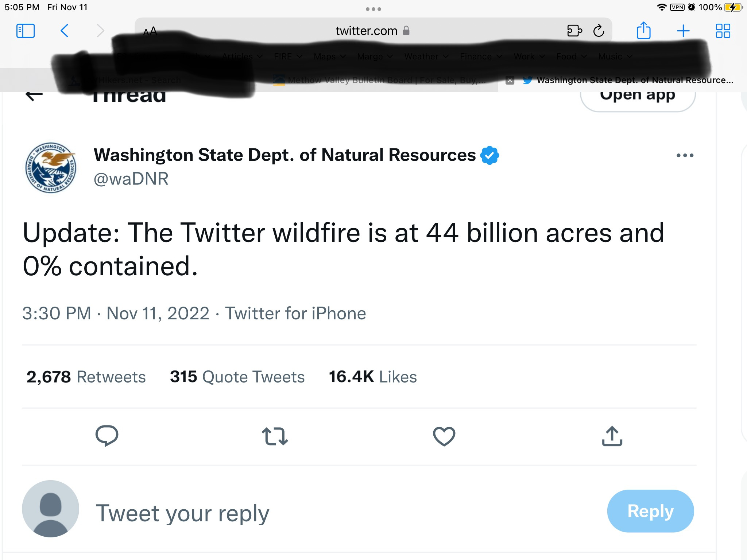
Task: Share the tweet via upload arrow icon
Action: point(612,436)
